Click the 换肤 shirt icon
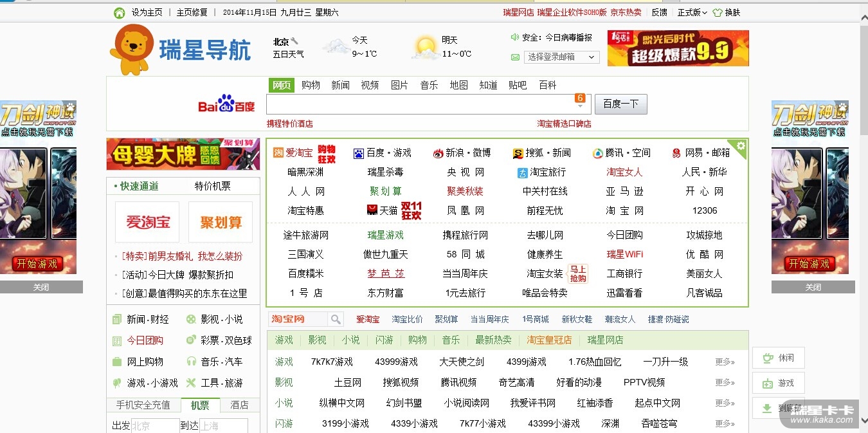 pyautogui.click(x=718, y=13)
